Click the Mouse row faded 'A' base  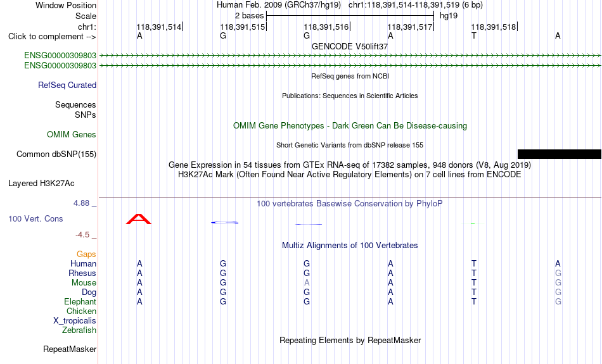coord(306,283)
